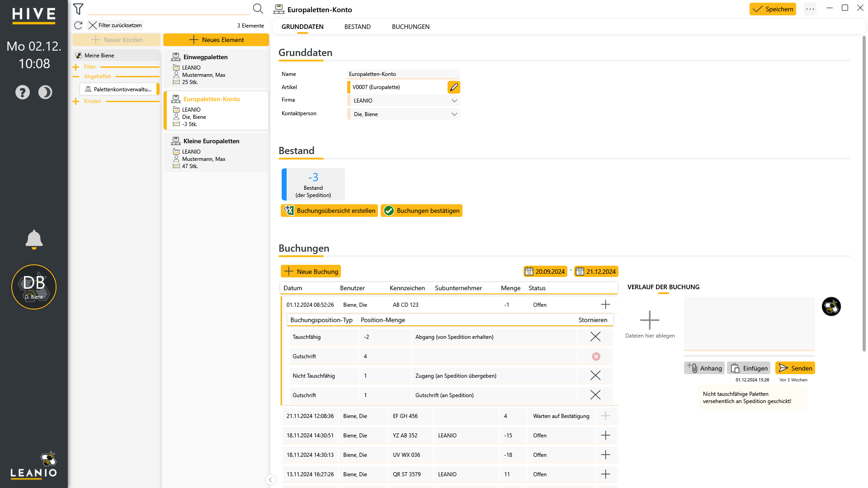
Task: Click Neues Element button
Action: (x=216, y=40)
